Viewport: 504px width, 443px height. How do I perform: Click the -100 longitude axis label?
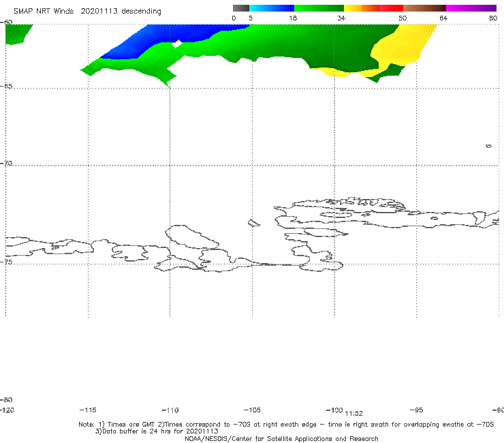click(x=334, y=410)
